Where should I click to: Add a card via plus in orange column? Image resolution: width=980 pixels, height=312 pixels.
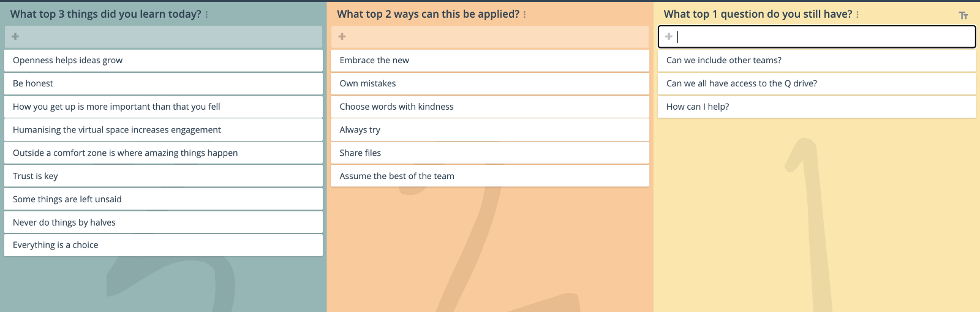point(342,37)
